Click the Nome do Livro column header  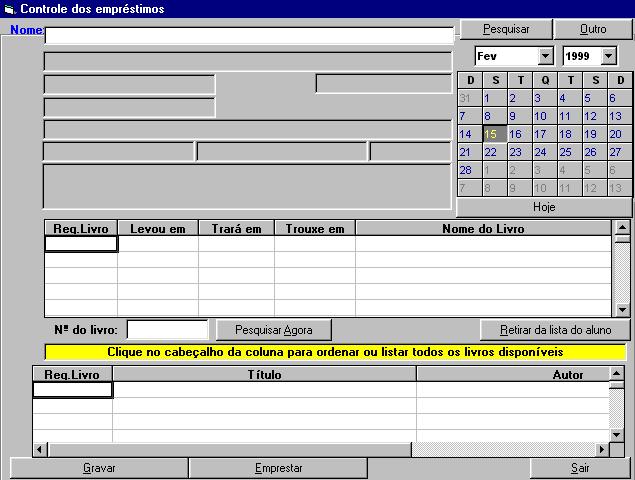tap(483, 229)
